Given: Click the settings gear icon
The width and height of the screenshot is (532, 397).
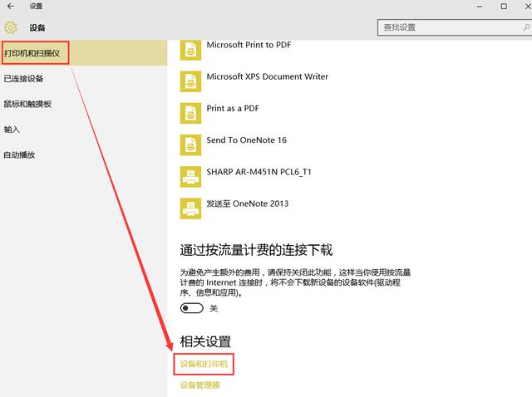Looking at the screenshot, I should click(11, 28).
